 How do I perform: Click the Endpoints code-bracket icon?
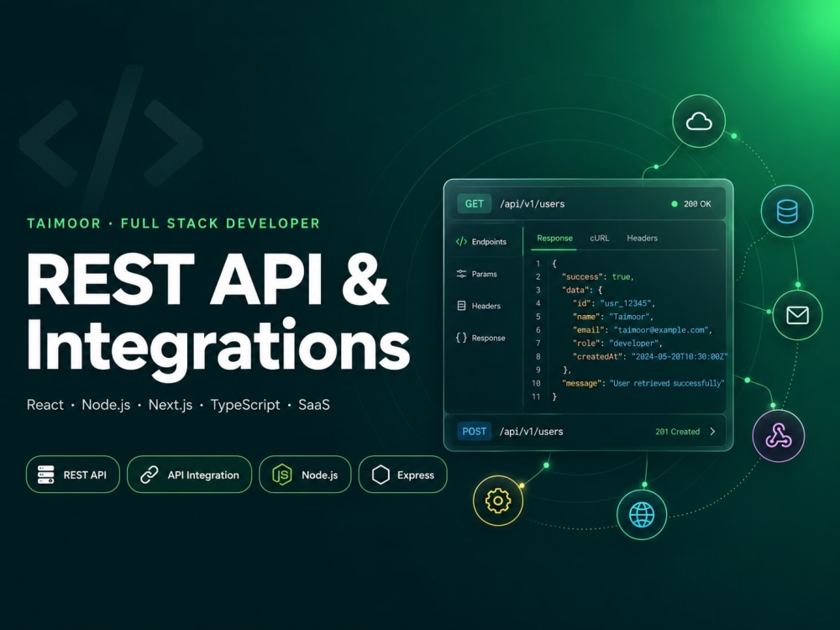click(x=461, y=242)
